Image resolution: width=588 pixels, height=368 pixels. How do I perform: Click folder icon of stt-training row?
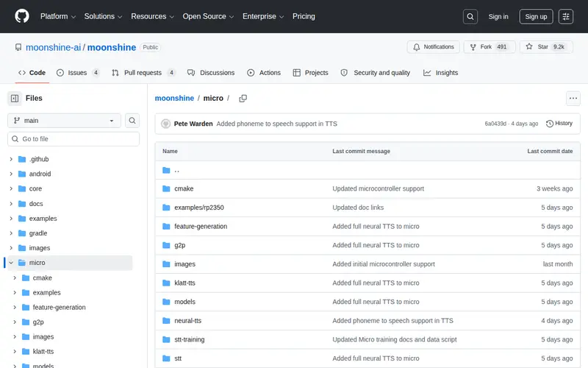[166, 339]
